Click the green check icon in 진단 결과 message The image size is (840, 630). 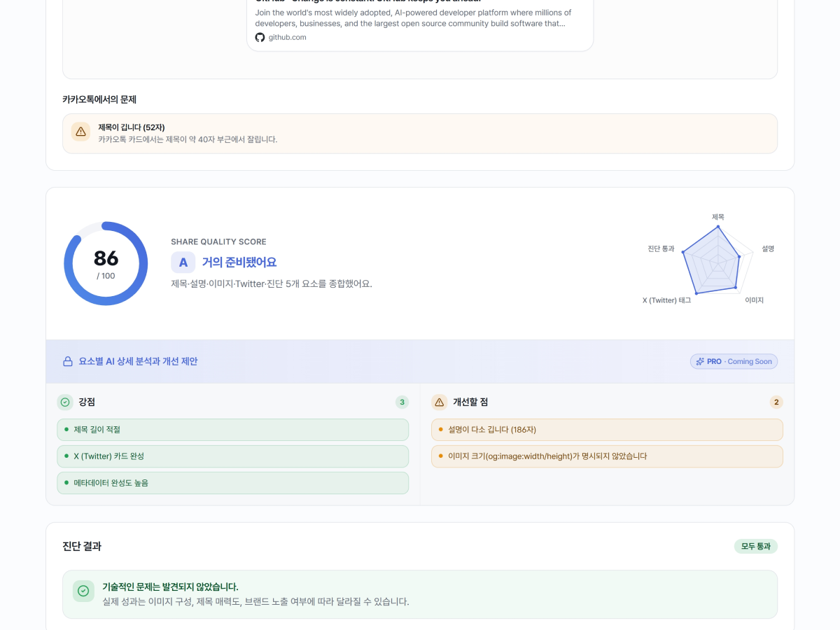(83, 591)
